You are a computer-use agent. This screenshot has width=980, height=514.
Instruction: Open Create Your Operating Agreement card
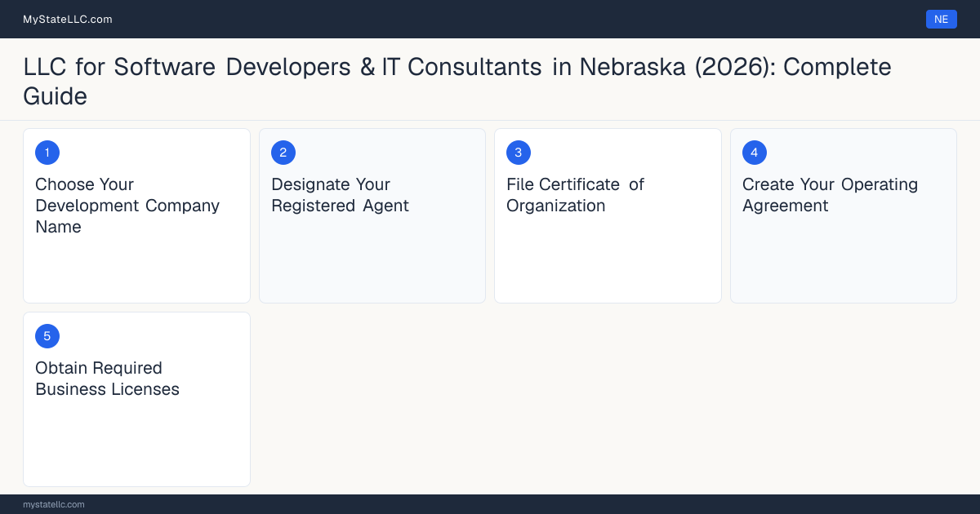[844, 215]
